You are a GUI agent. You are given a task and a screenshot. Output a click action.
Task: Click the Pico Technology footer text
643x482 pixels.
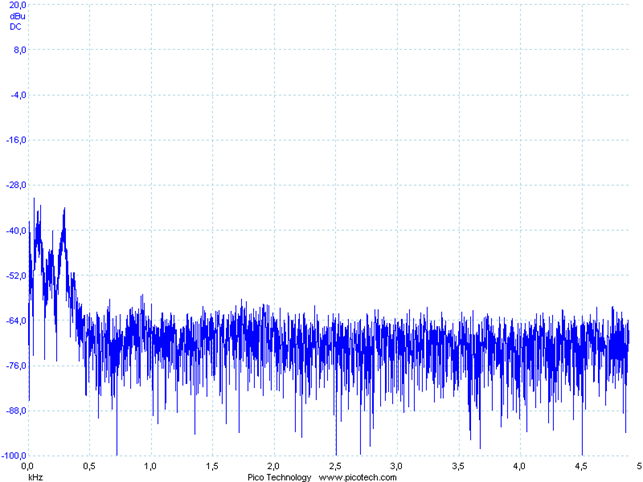(279, 477)
